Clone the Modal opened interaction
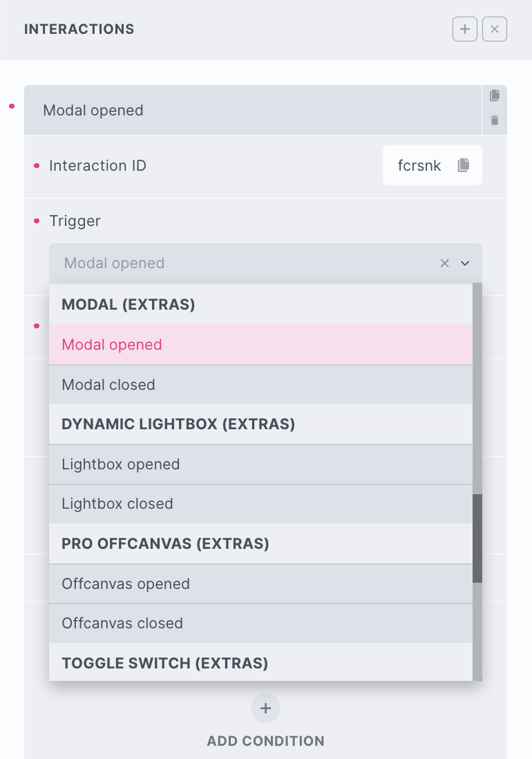The width and height of the screenshot is (532, 759). pos(495,96)
